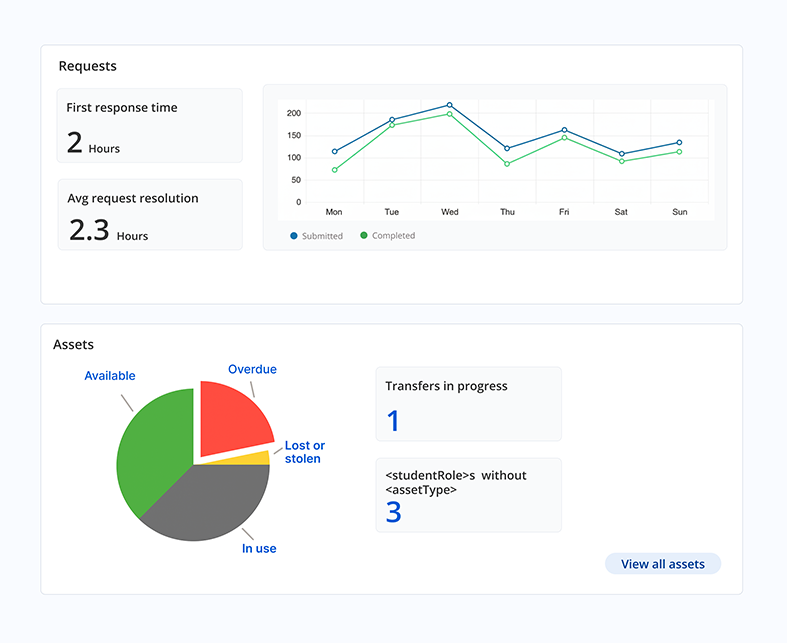Screen dimensions: 787x643
Task: Click the In use label link
Action: point(259,548)
